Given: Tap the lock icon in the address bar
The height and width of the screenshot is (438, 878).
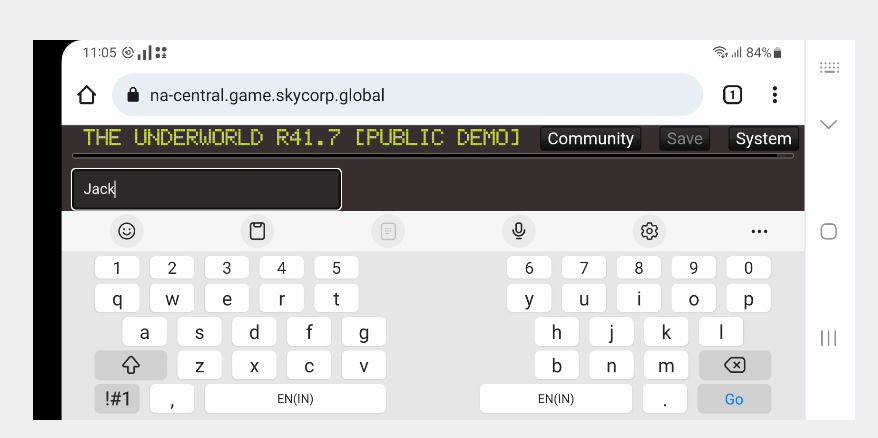Looking at the screenshot, I should pos(133,96).
